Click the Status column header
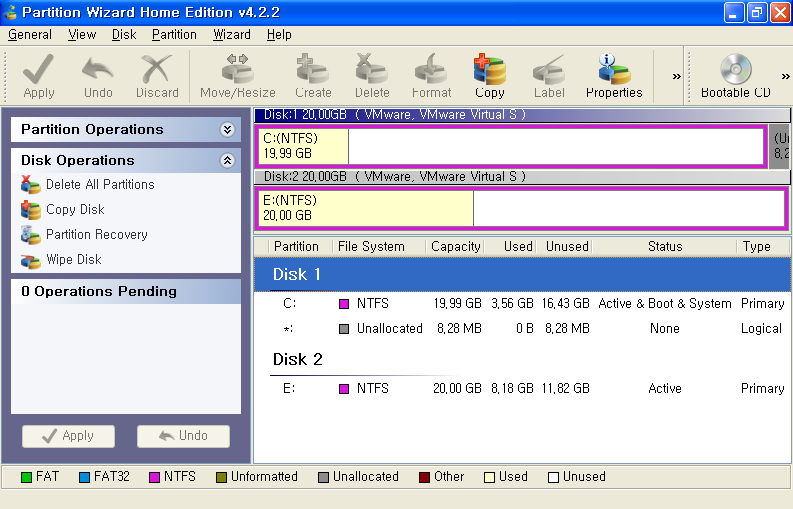This screenshot has height=509, width=793. click(x=664, y=246)
